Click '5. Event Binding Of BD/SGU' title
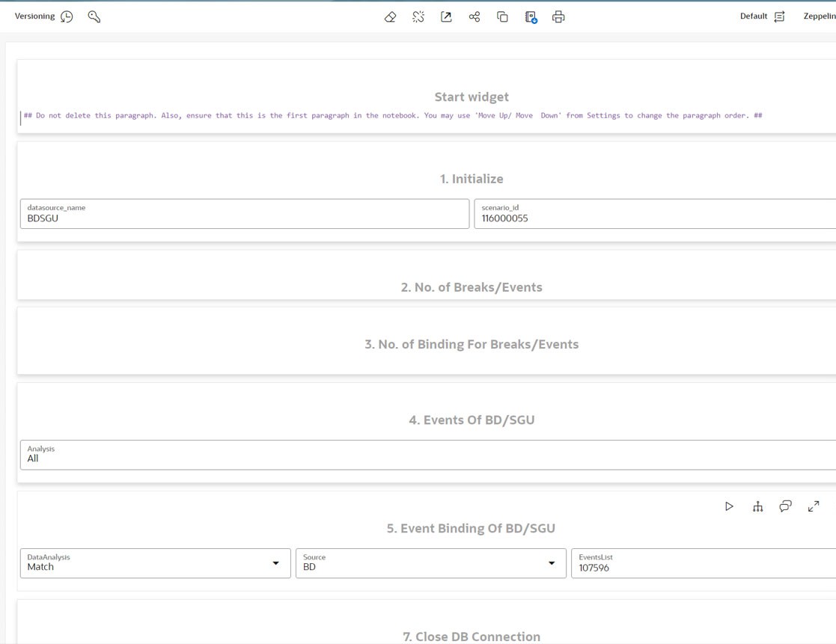836x644 pixels. coord(471,528)
